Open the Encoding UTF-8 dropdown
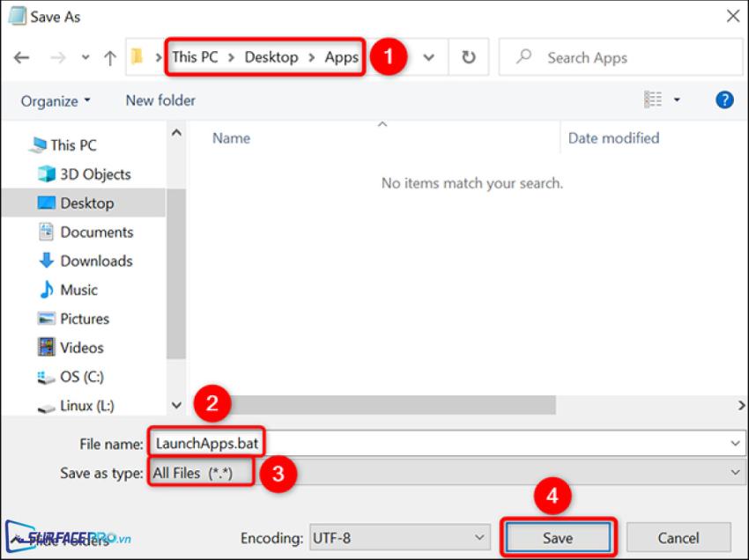The height and width of the screenshot is (560, 749). [x=400, y=538]
